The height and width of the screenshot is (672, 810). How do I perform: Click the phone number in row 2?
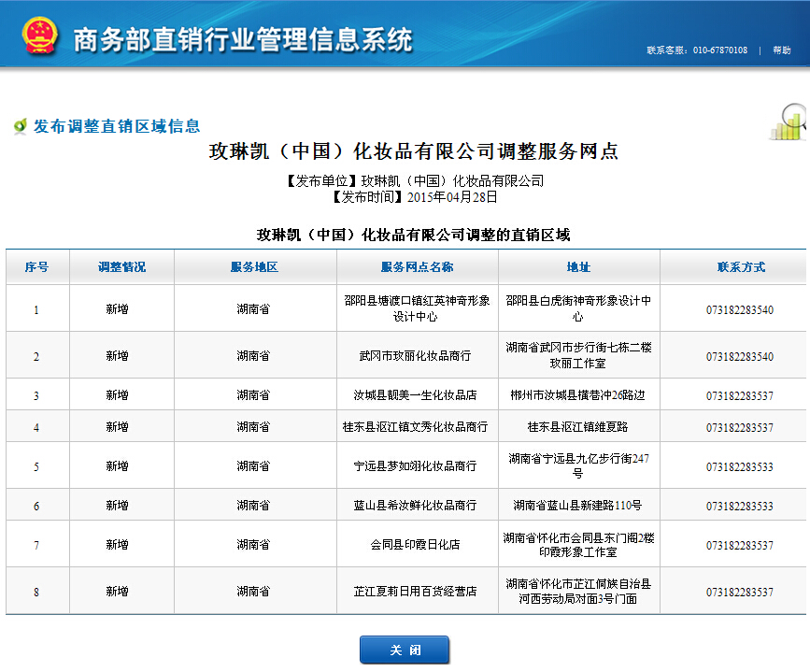point(740,357)
